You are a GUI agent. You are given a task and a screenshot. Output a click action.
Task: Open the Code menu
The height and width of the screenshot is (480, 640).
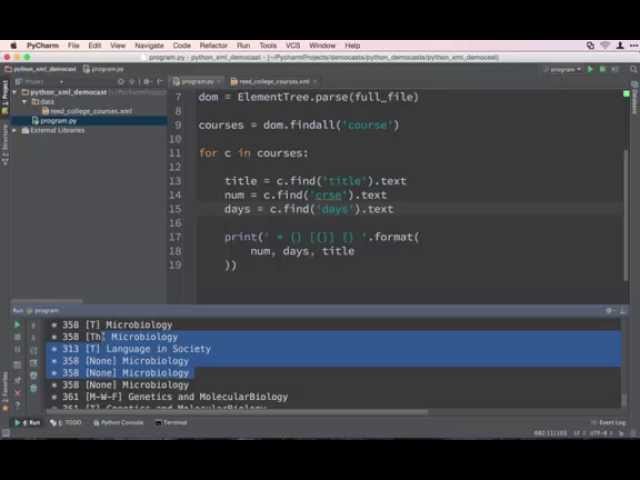(x=182, y=45)
